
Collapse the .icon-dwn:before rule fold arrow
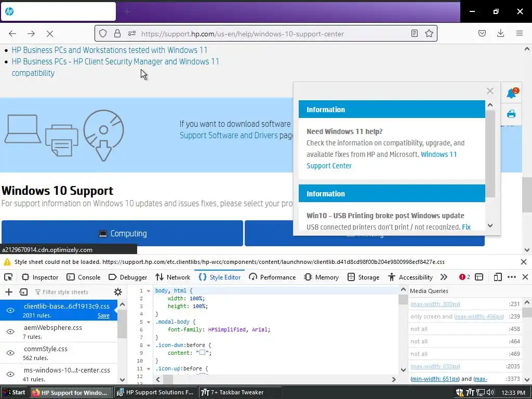[x=149, y=345]
